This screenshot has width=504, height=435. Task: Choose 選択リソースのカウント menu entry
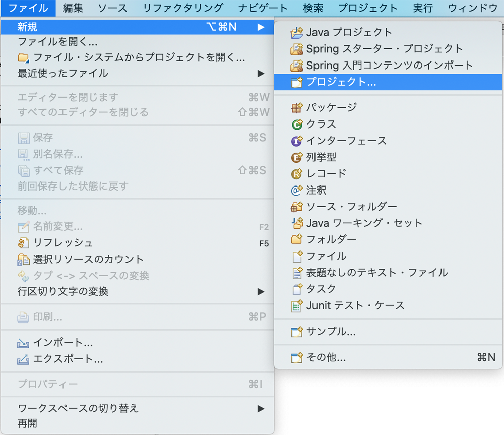click(137, 260)
